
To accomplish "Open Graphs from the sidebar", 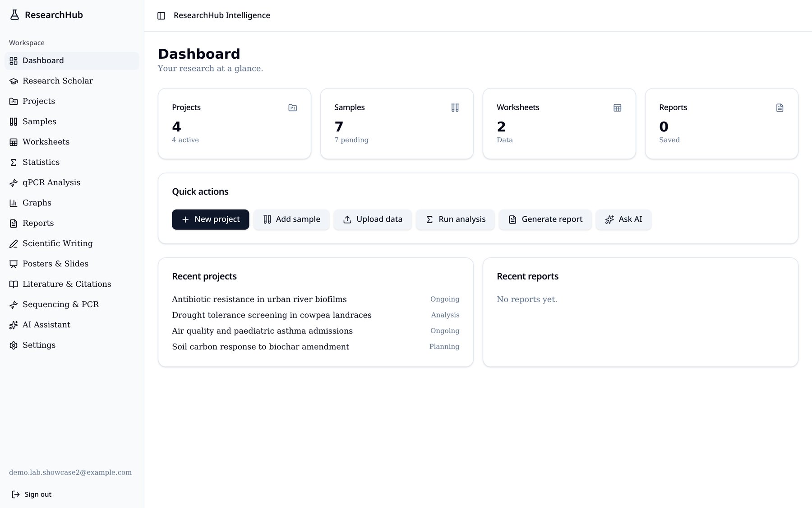I will click(x=72, y=203).
